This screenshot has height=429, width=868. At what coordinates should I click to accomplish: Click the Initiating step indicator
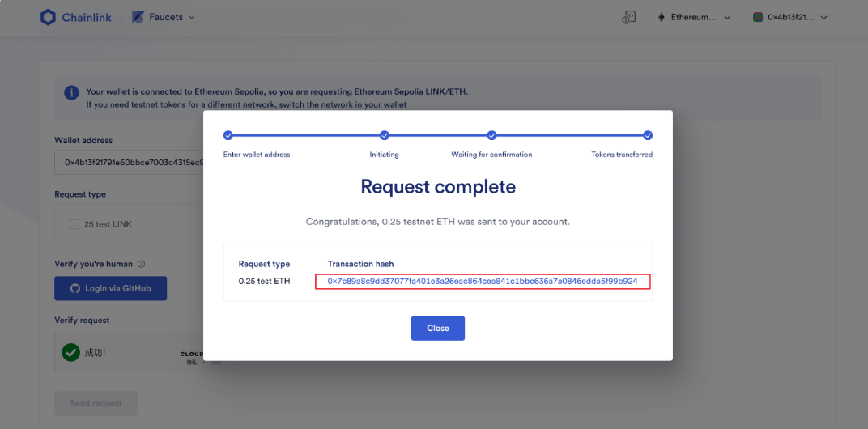(x=384, y=136)
